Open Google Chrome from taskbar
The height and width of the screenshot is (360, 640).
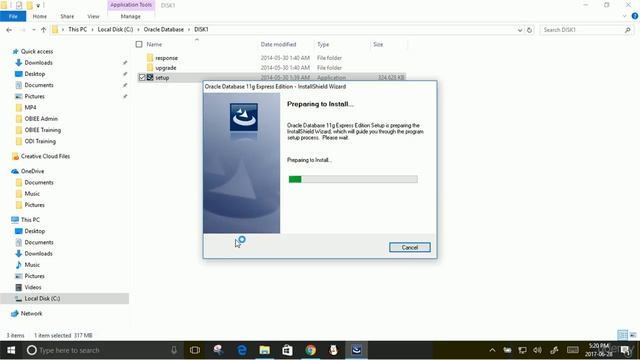coord(310,350)
